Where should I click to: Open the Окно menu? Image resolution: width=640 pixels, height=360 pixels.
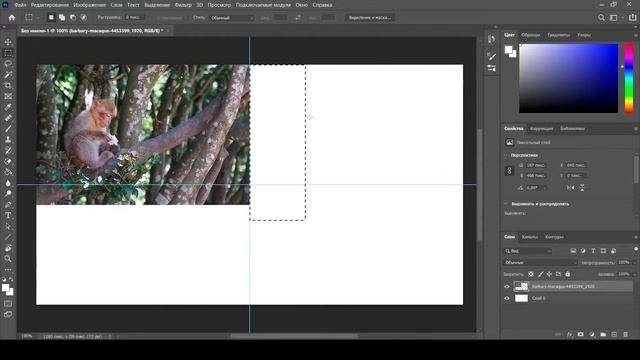click(302, 5)
